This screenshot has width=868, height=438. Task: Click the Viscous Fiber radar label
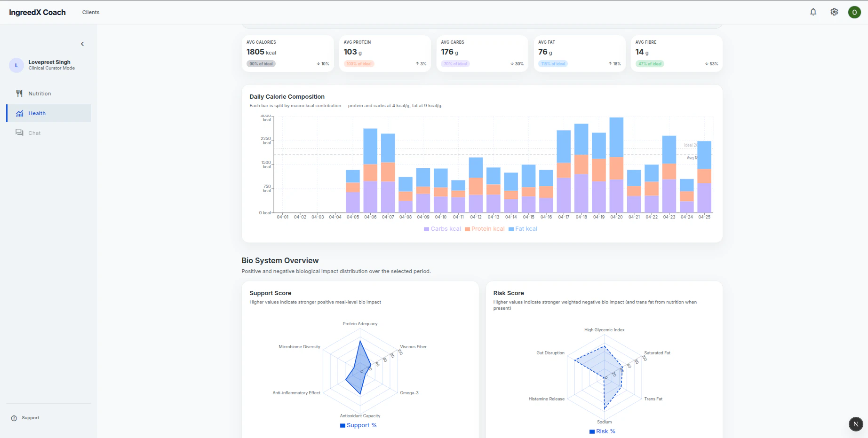[x=413, y=347]
